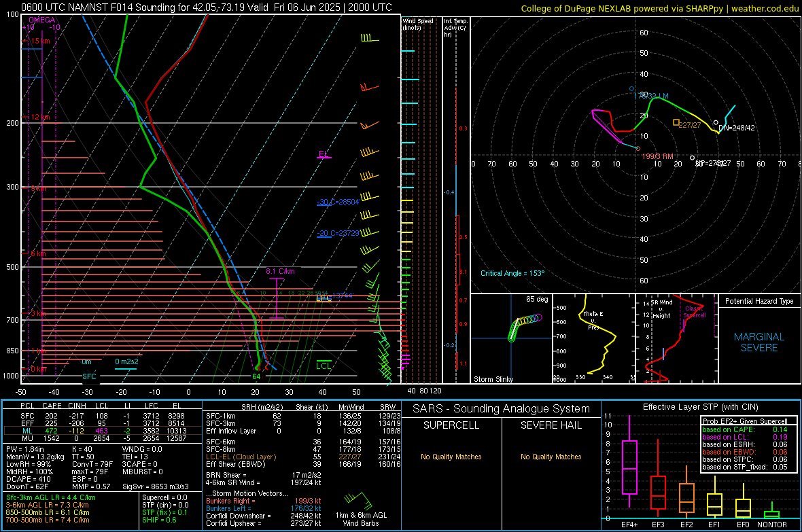Click the 0 m2s2 inflow label

[x=126, y=361]
